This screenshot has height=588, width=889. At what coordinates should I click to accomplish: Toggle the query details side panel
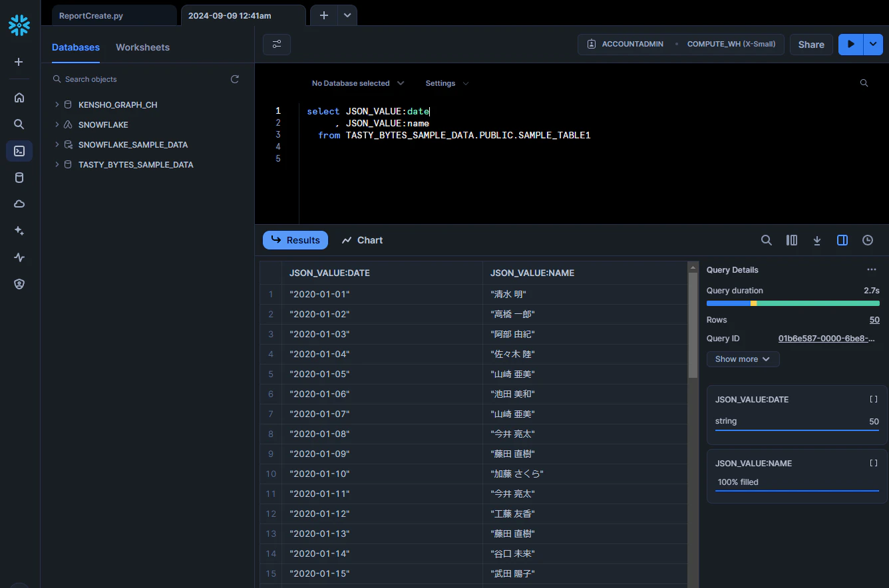pyautogui.click(x=842, y=240)
